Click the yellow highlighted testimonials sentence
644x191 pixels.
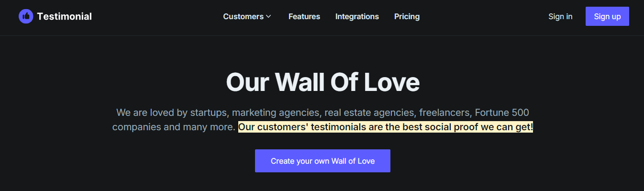tap(386, 127)
